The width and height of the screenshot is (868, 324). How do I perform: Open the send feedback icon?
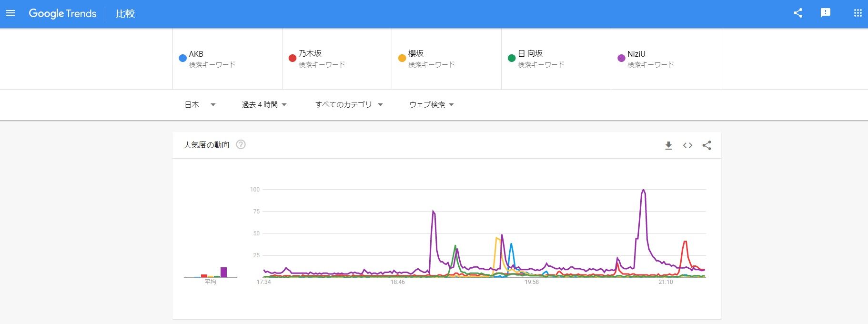click(x=826, y=13)
